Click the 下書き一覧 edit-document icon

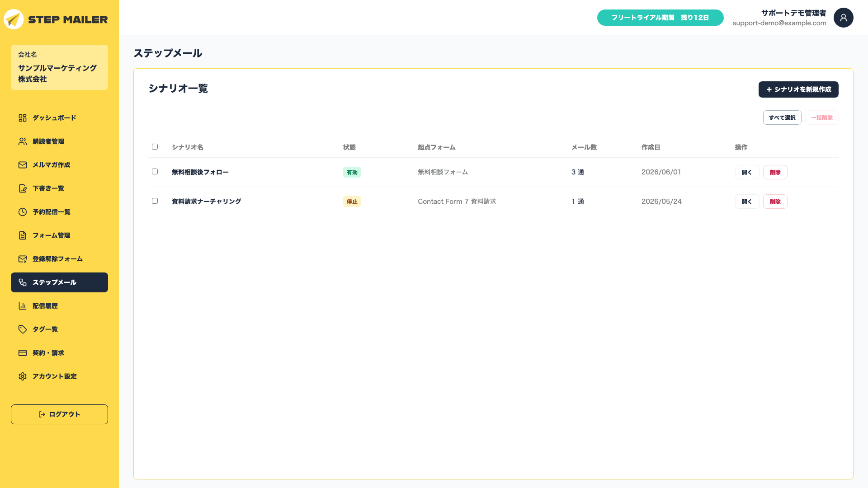click(x=23, y=188)
